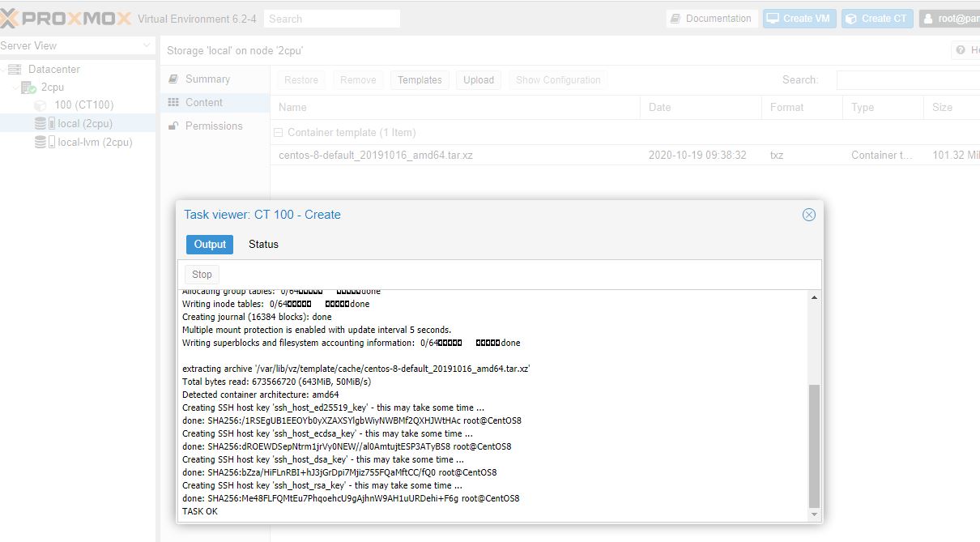This screenshot has width=980, height=542.
Task: Select the 2cpu node in tree
Action: (52, 87)
